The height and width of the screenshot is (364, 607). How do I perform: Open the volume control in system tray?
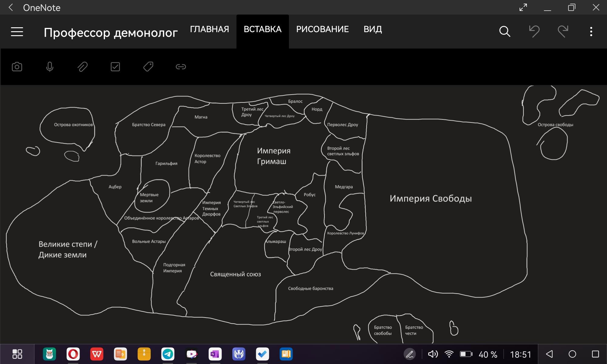[433, 354]
